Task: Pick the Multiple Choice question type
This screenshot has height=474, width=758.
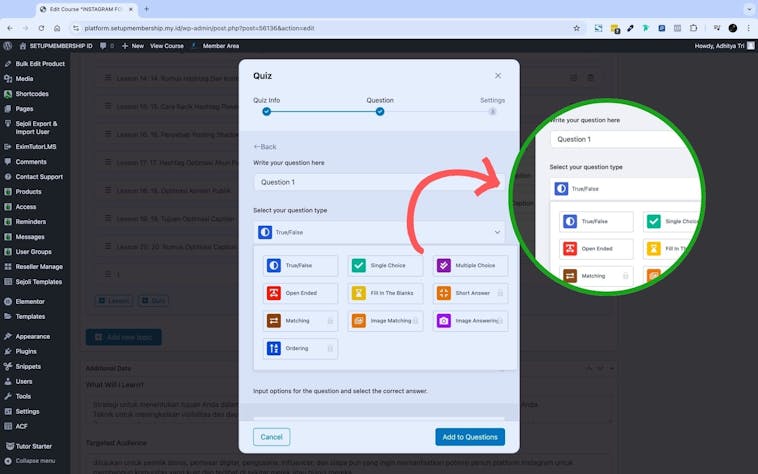Action: pos(470,266)
